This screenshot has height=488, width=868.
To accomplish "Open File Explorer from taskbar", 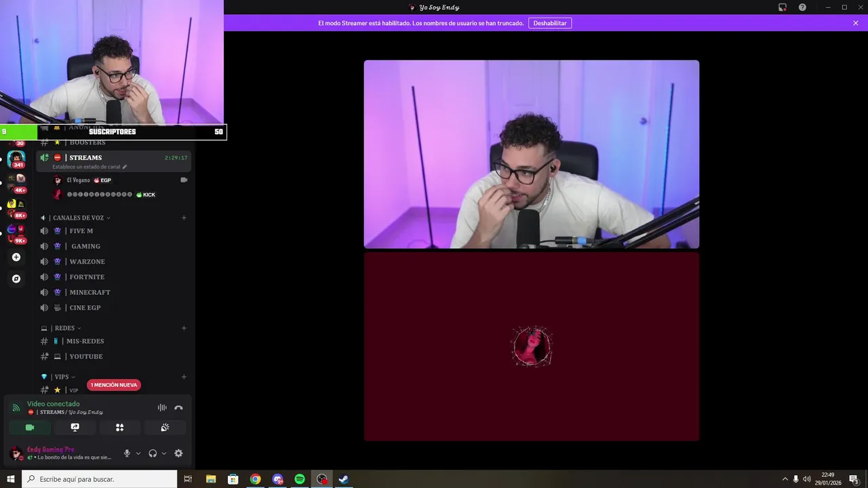I will coord(211,479).
